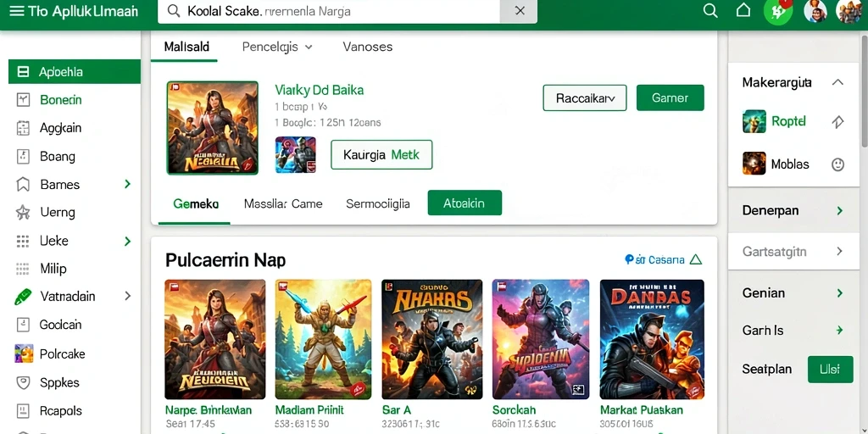Click the Rcapols sidebar icon

tap(23, 411)
